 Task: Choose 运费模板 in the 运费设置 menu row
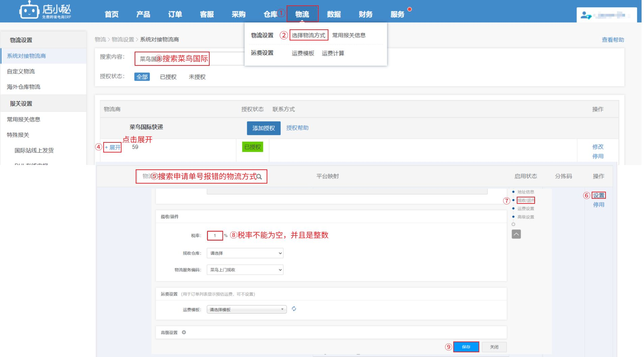coord(303,53)
